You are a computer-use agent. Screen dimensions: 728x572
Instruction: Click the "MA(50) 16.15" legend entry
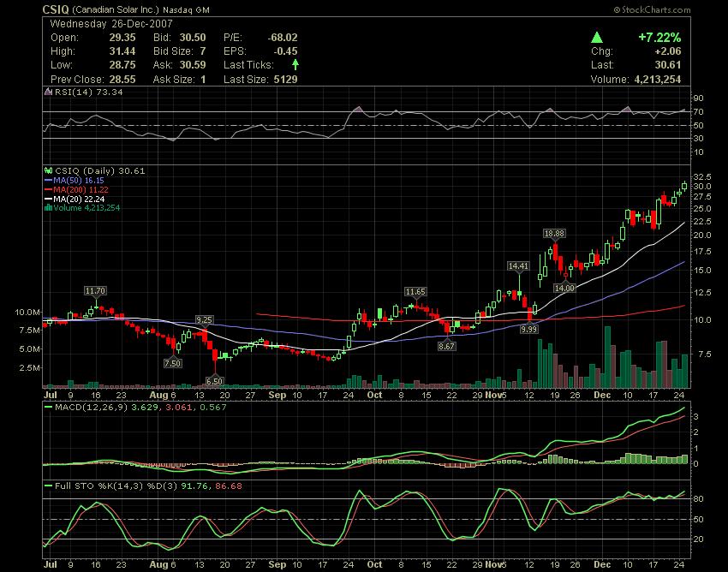79,181
